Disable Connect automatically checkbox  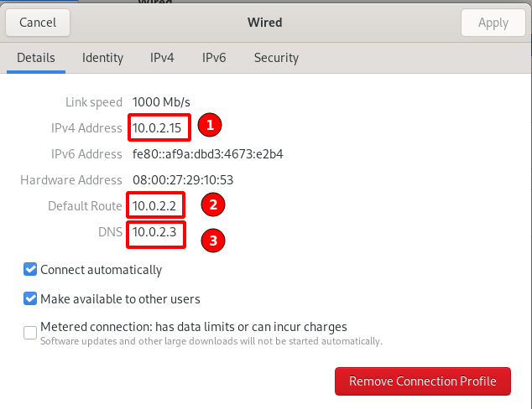coord(31,270)
